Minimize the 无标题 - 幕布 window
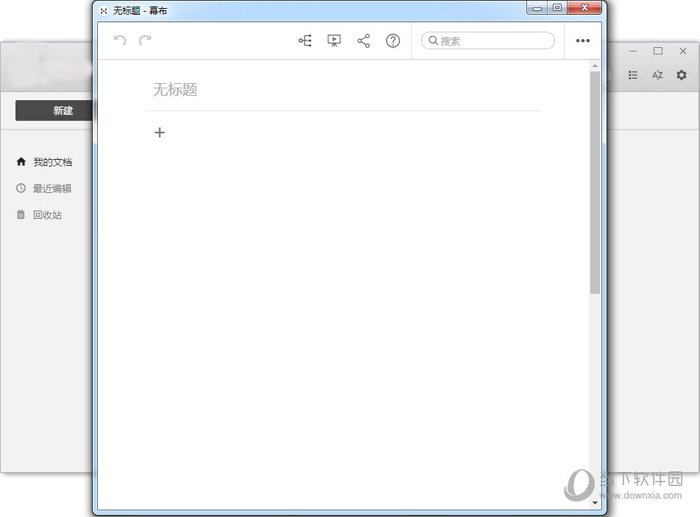 [537, 8]
